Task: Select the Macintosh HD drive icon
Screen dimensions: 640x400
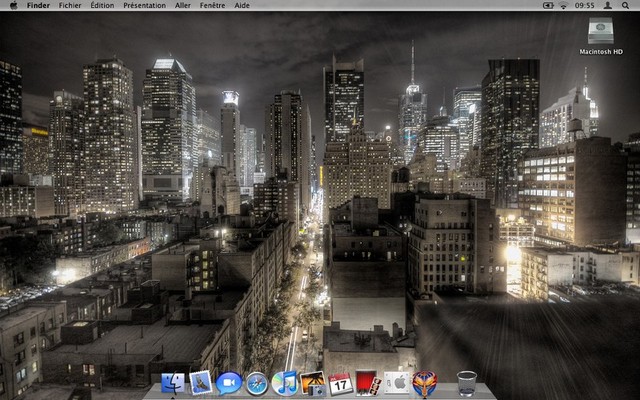Action: (x=601, y=31)
